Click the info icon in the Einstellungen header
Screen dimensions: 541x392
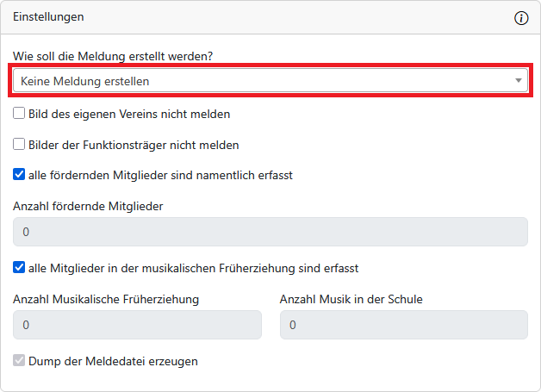coord(521,18)
